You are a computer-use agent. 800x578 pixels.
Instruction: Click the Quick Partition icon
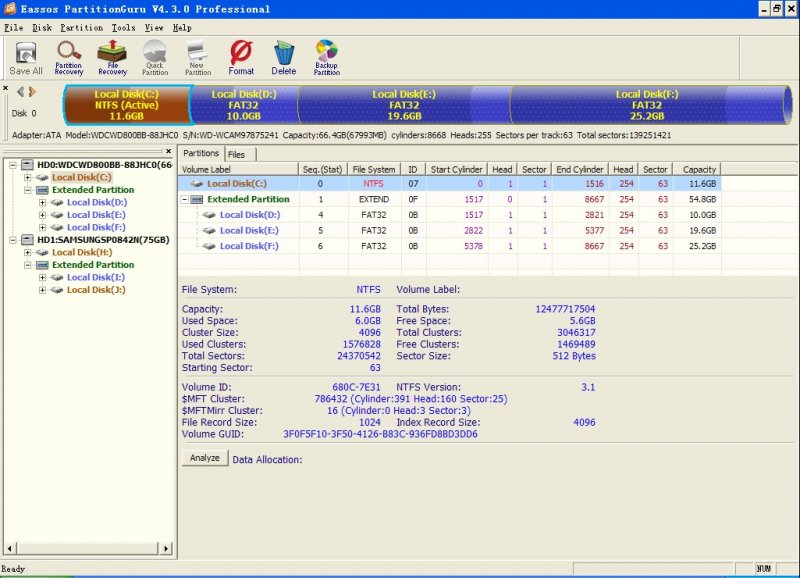click(x=155, y=57)
